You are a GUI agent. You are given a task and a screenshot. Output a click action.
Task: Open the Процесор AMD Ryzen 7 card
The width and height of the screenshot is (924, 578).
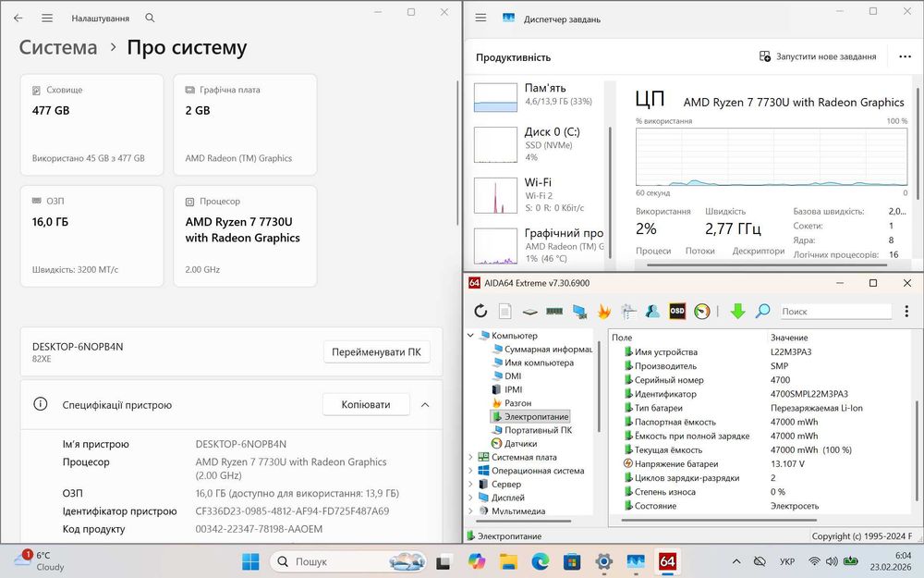coord(245,236)
